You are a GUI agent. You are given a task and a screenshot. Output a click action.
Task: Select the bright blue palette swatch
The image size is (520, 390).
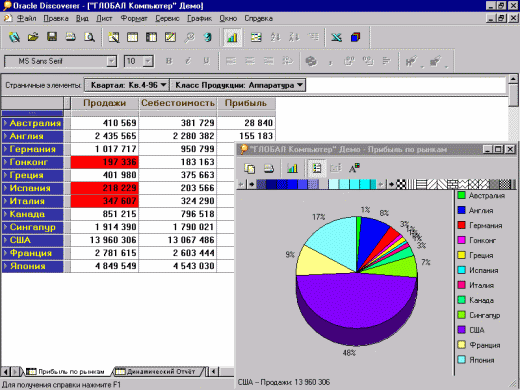coord(293,184)
